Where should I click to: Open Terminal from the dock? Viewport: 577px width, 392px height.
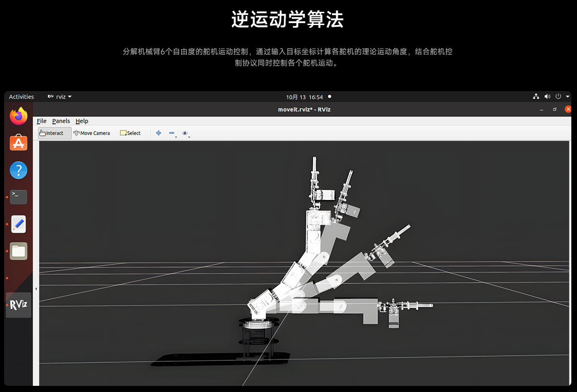point(18,197)
